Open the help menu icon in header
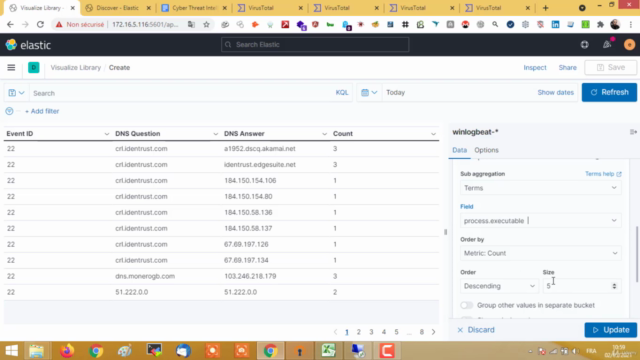640x360 pixels. click(584, 45)
